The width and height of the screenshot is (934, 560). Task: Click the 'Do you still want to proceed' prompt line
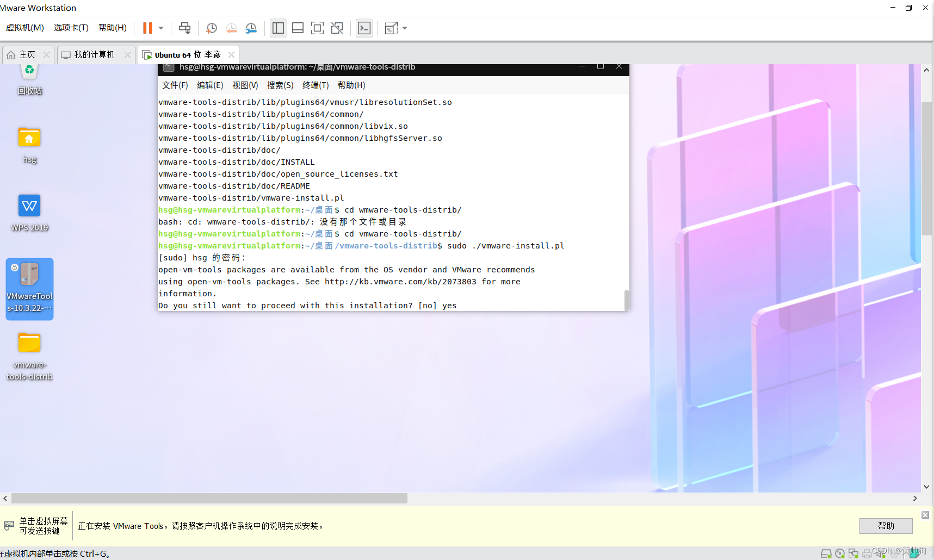tap(307, 306)
